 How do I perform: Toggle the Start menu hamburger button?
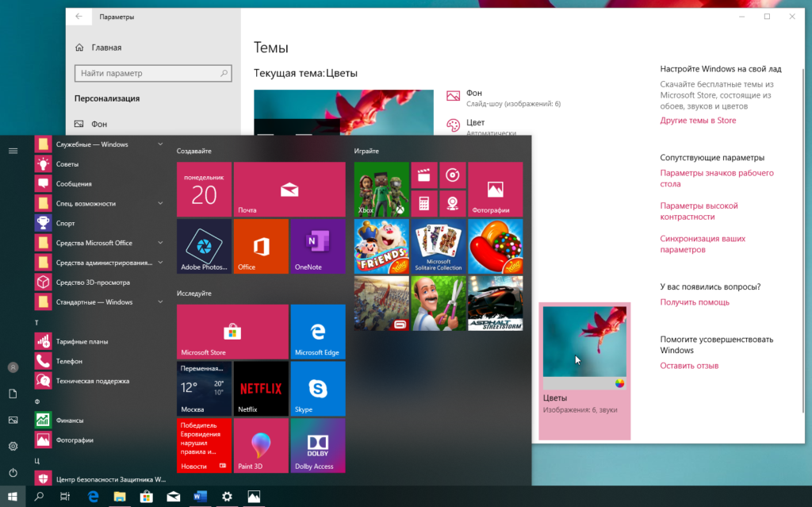13,150
